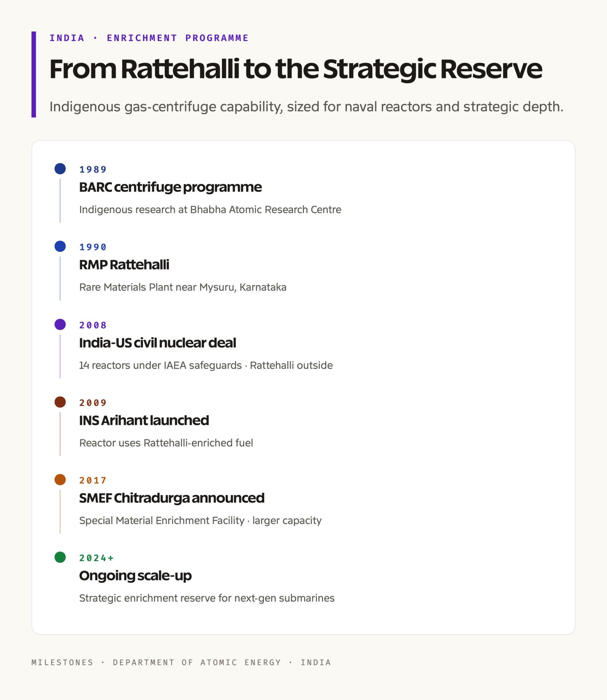This screenshot has height=700, width=607.
Task: Click the 2017 year label
Action: tap(93, 481)
